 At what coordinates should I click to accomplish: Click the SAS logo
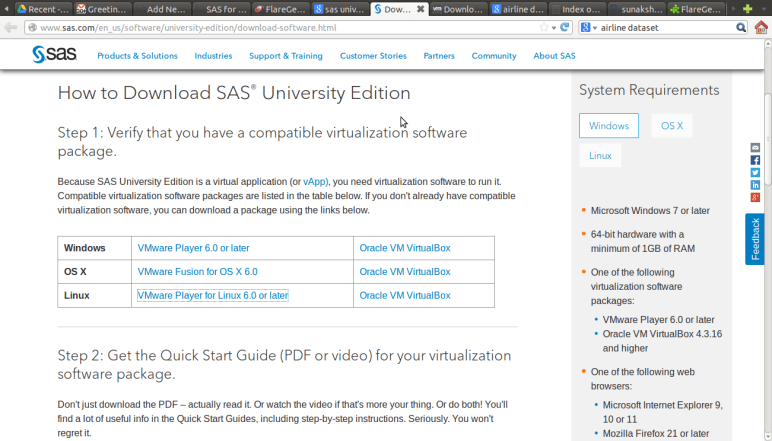coord(55,55)
